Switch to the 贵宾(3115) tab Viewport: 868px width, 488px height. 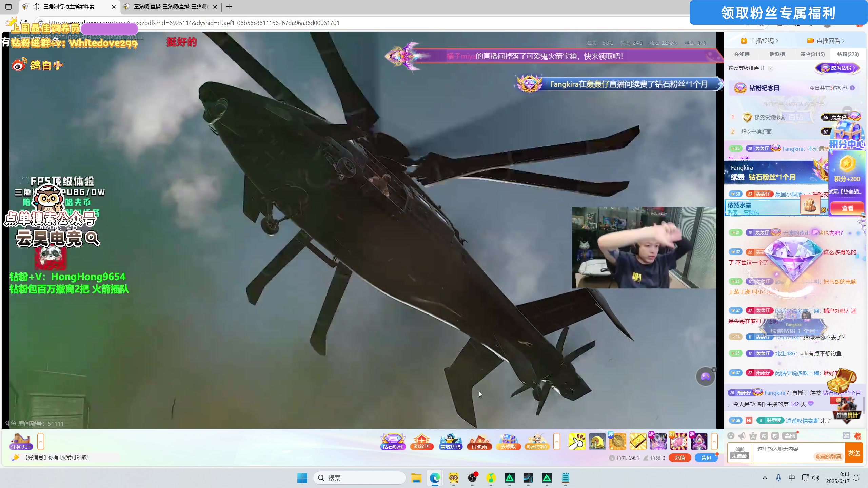[x=812, y=54]
